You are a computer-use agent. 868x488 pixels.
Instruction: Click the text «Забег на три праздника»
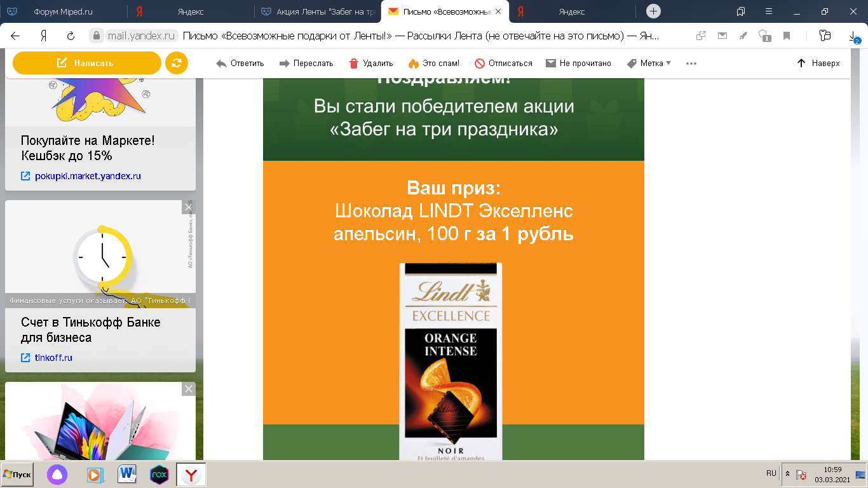tap(444, 129)
